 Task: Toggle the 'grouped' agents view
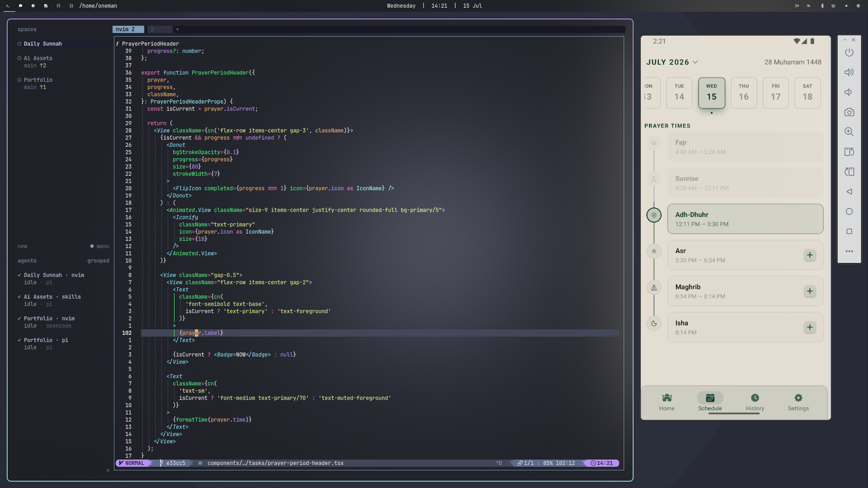click(98, 261)
